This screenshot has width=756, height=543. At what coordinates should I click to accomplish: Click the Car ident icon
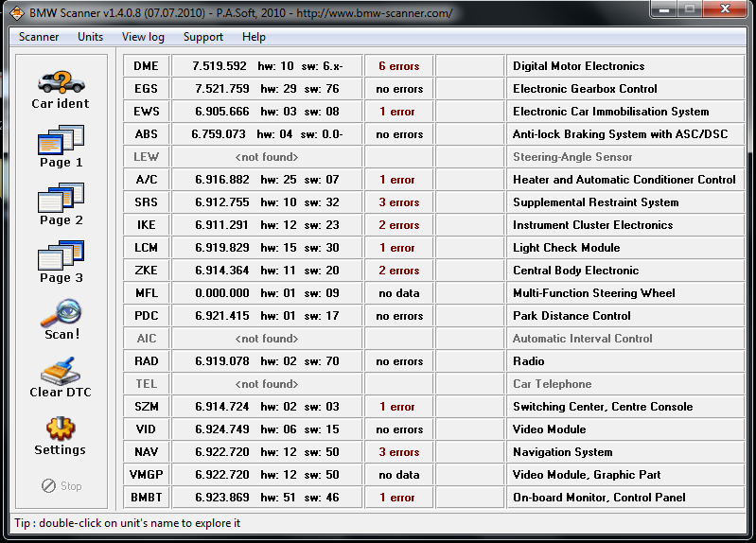(61, 83)
